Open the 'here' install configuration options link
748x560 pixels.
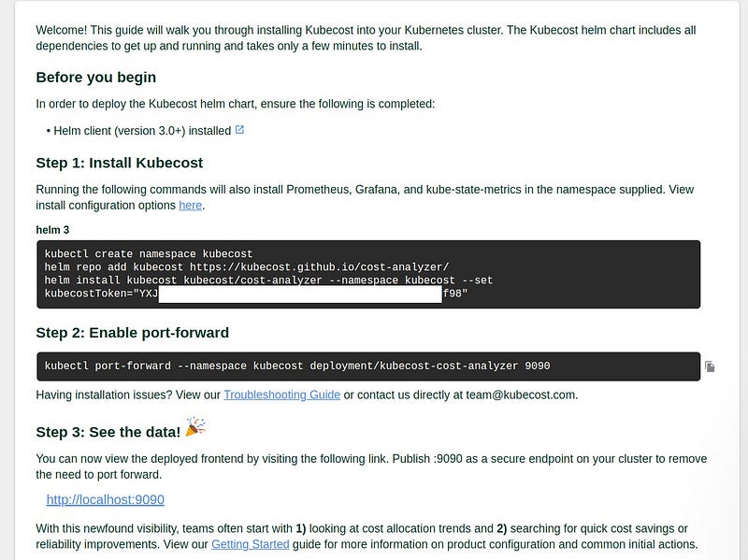click(x=191, y=205)
